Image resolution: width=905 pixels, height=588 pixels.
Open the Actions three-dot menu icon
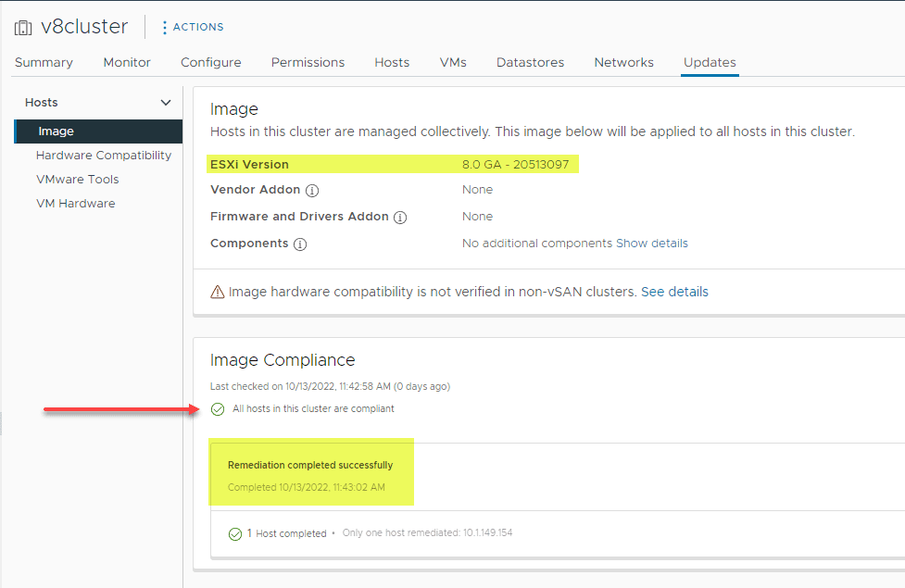[x=165, y=27]
